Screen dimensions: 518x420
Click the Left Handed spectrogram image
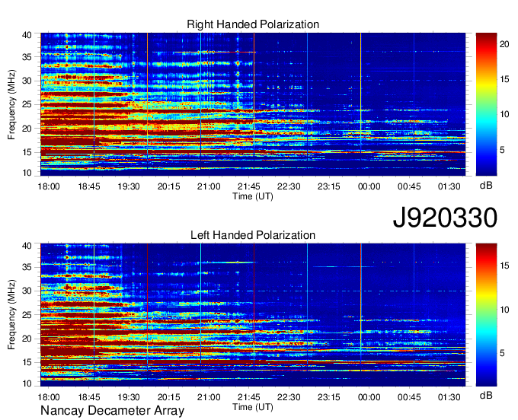(253, 315)
